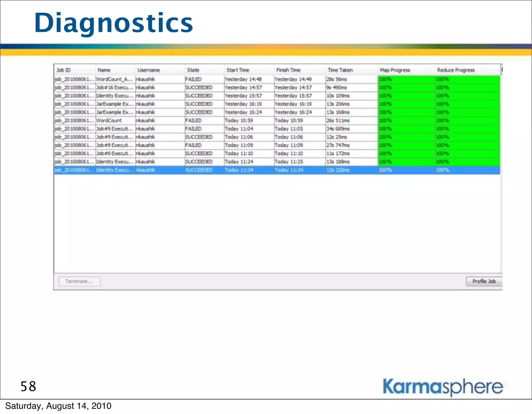Sort by the State column header

tap(204, 70)
